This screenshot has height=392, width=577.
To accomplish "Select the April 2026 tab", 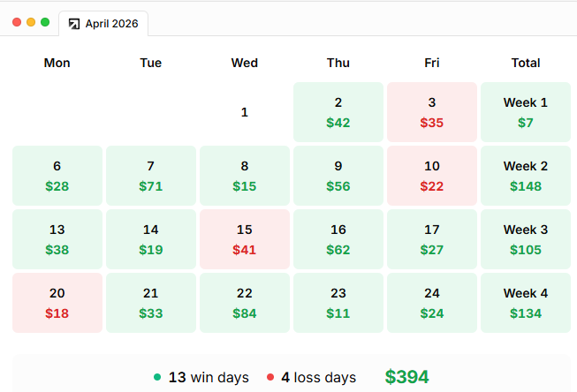I will tap(103, 24).
